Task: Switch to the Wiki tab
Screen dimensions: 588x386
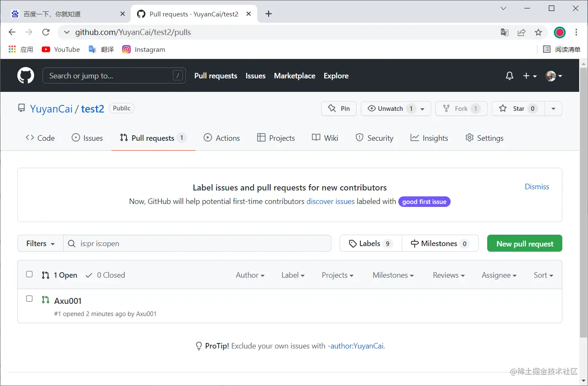Action: (x=325, y=138)
